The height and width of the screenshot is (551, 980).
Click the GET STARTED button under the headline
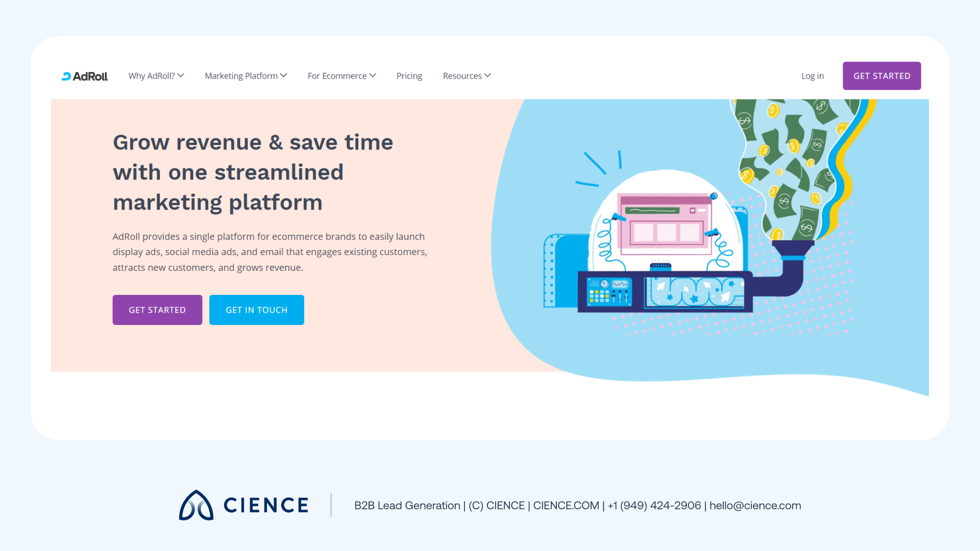(x=157, y=310)
